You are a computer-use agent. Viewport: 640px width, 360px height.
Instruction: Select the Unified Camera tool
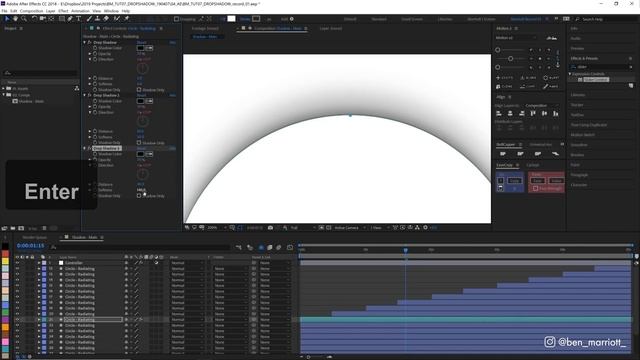[x=42, y=19]
